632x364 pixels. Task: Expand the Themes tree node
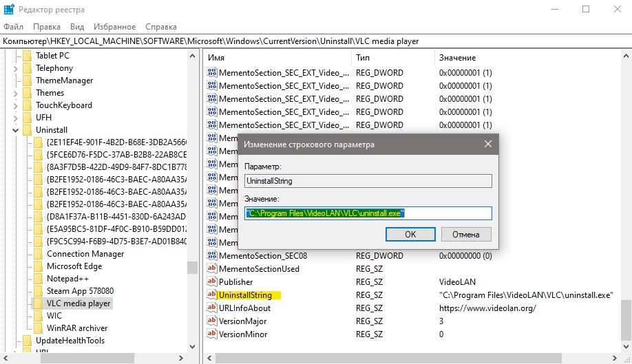(15, 94)
